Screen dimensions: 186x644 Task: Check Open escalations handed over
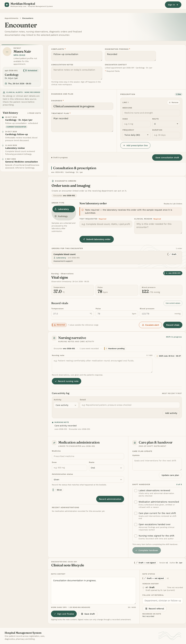pyautogui.click(x=136, y=525)
